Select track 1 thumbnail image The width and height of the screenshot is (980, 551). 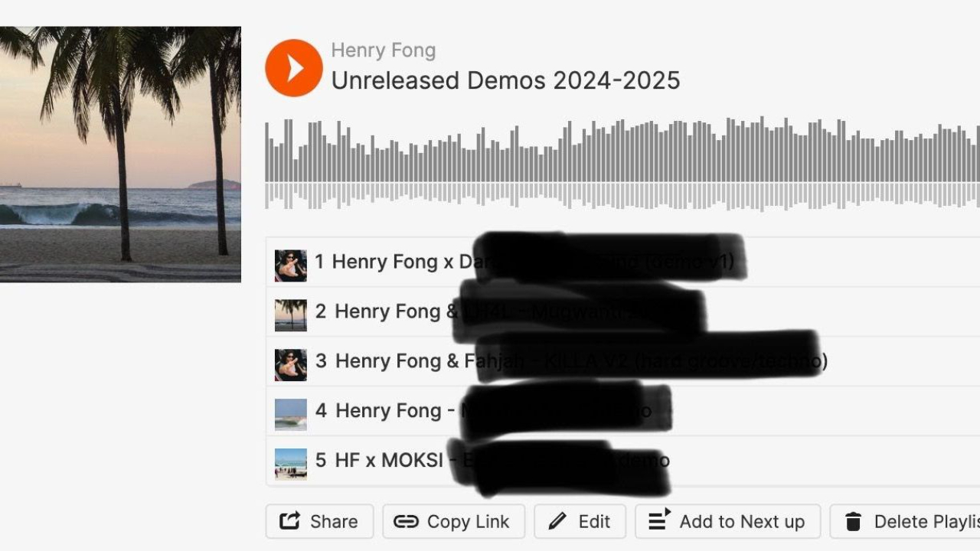[291, 266]
